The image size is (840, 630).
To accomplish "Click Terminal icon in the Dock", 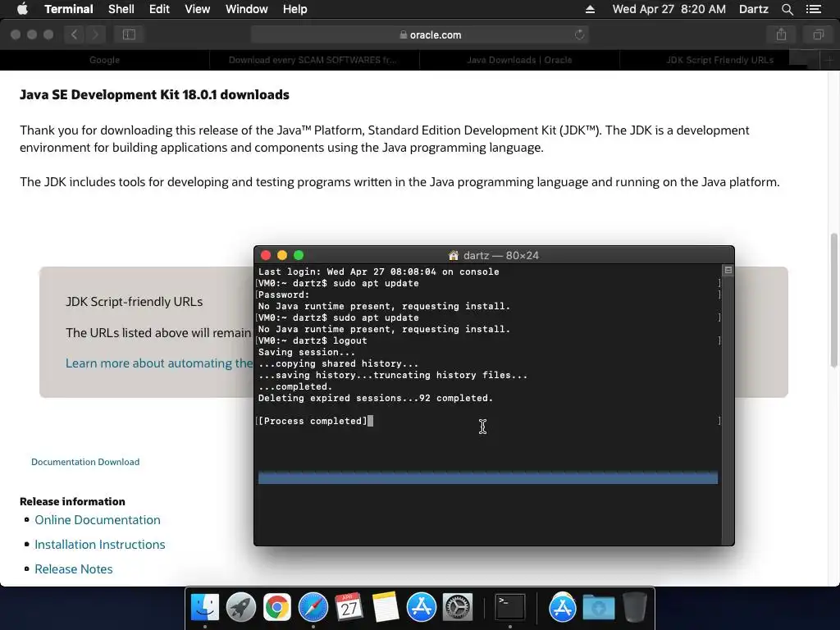I will (509, 608).
